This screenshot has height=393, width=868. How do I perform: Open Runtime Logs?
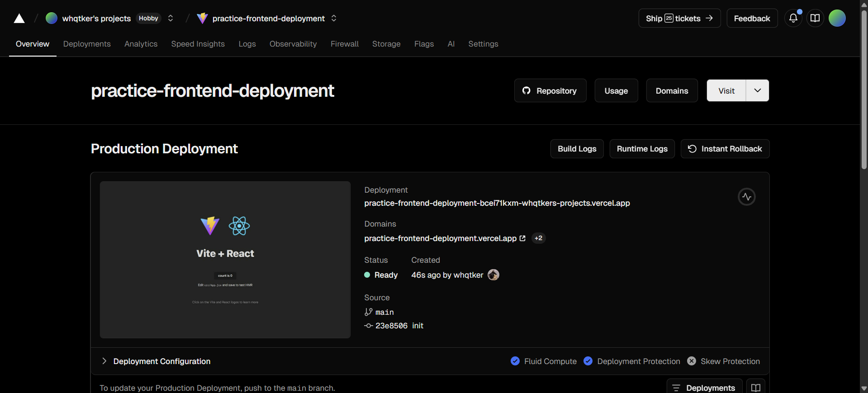tap(642, 149)
